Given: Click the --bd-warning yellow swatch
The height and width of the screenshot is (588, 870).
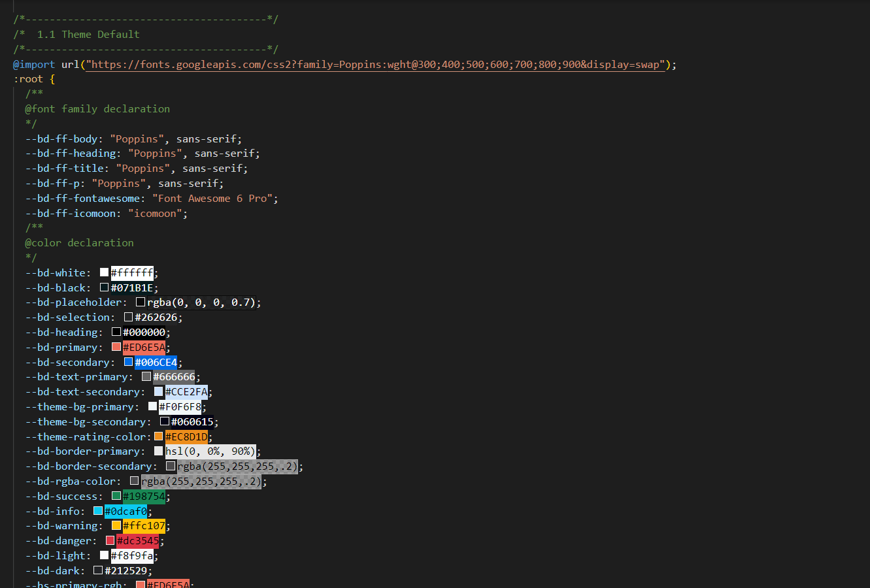Looking at the screenshot, I should (116, 525).
